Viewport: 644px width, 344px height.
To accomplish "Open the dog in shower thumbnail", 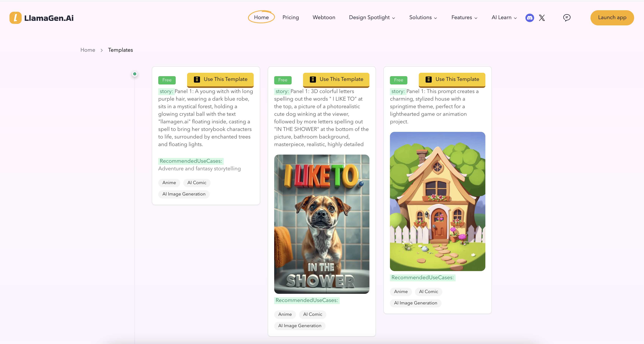I will tap(321, 224).
